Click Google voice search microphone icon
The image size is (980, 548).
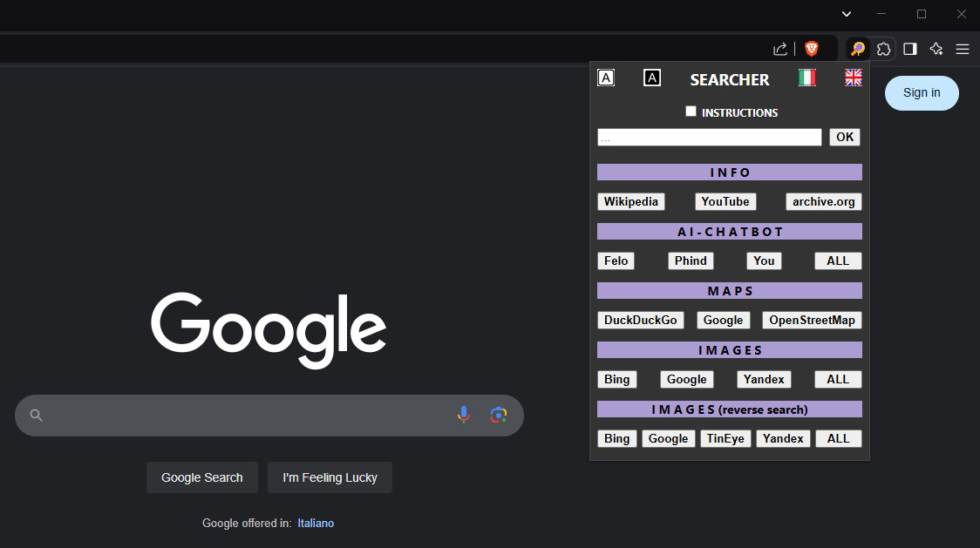(463, 415)
